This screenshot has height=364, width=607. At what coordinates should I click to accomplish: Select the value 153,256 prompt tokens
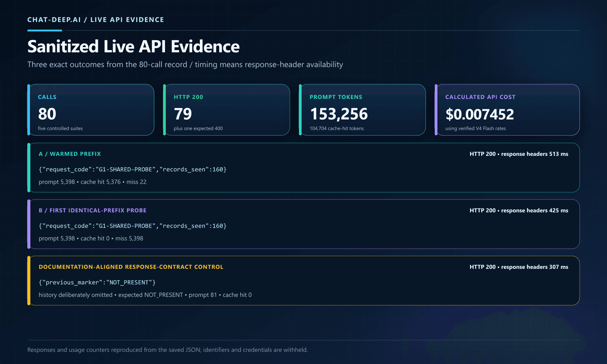pos(339,114)
